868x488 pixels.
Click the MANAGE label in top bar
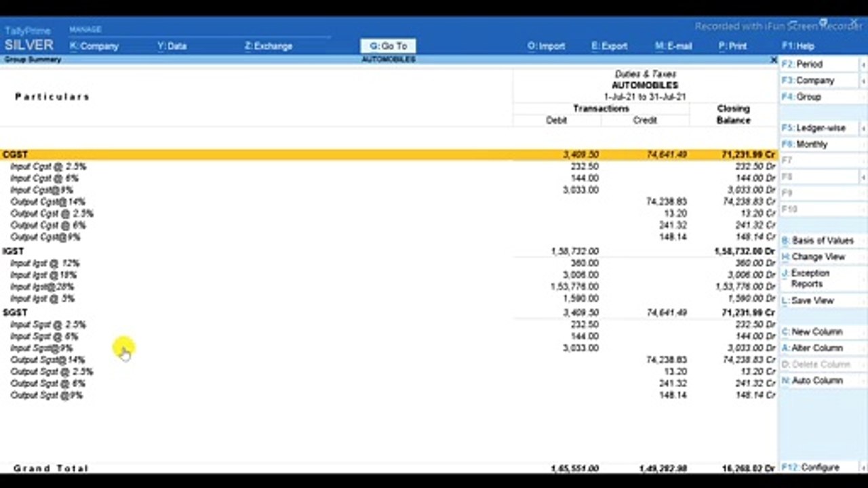(x=85, y=30)
